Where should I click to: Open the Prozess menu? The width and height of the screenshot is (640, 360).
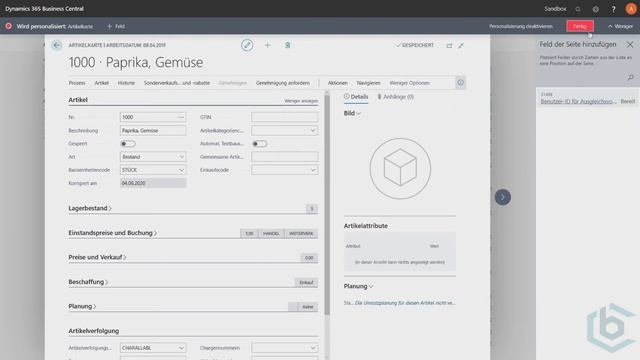[77, 83]
